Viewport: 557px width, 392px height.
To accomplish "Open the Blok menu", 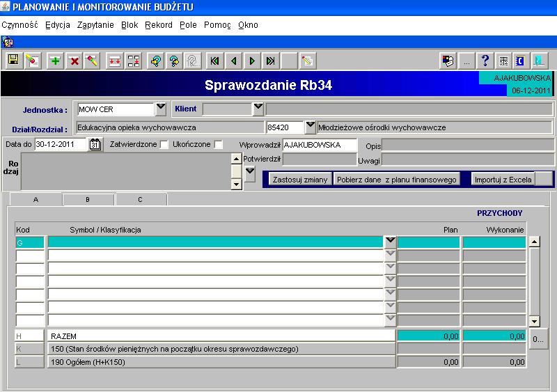I will [130, 25].
